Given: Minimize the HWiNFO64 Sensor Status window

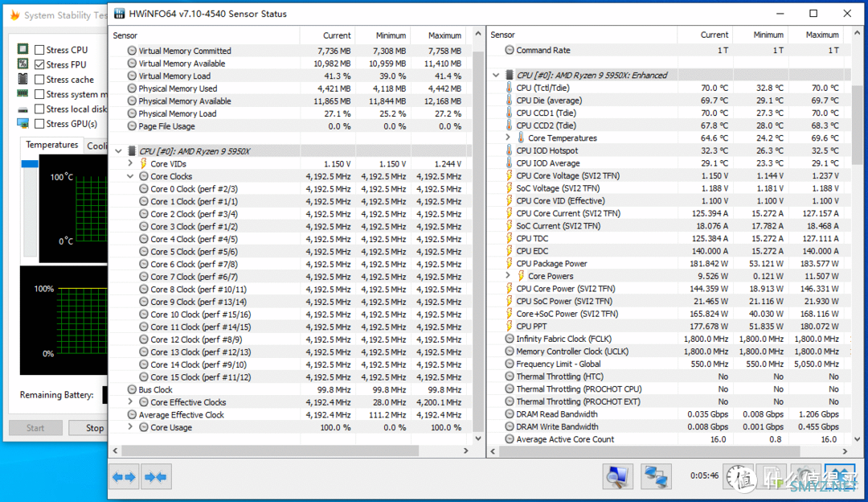Looking at the screenshot, I should 780,14.
